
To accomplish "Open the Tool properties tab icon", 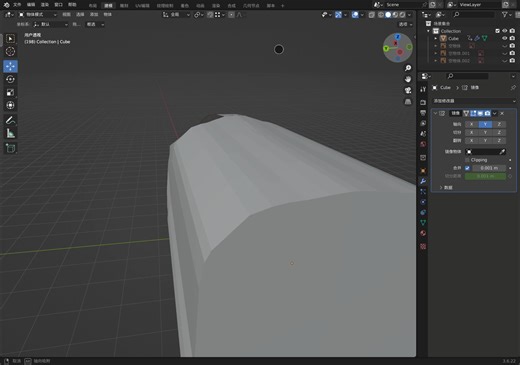I will 423,89.
